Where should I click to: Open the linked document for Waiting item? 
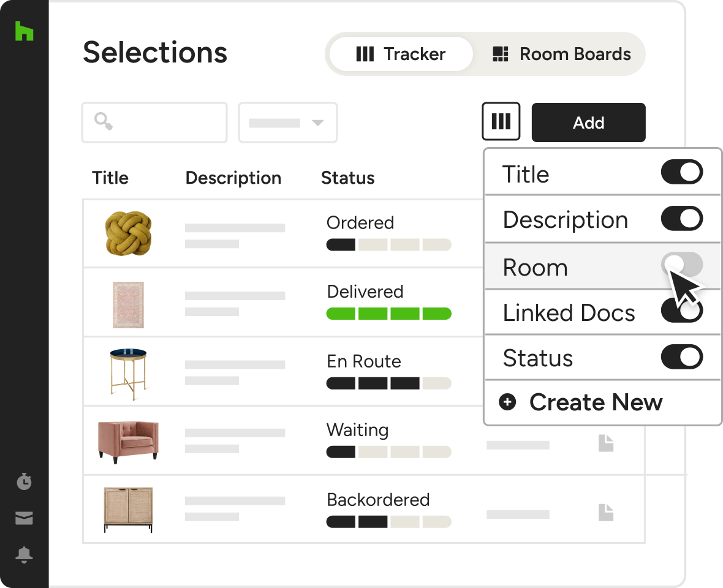tap(605, 443)
